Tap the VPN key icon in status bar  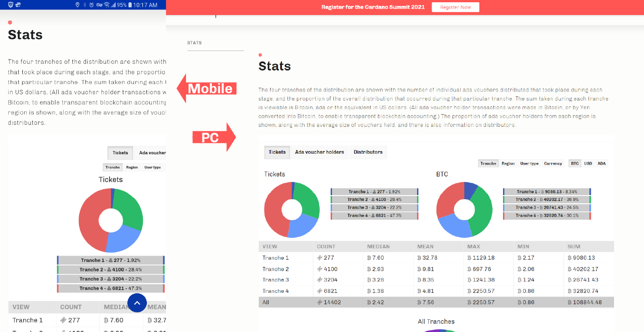point(99,5)
